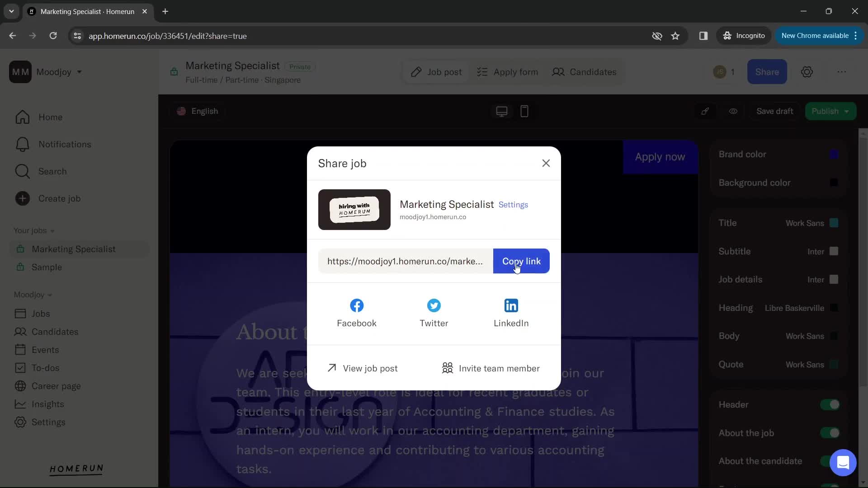Click Apply now button on preview
The width and height of the screenshot is (868, 488).
660,157
